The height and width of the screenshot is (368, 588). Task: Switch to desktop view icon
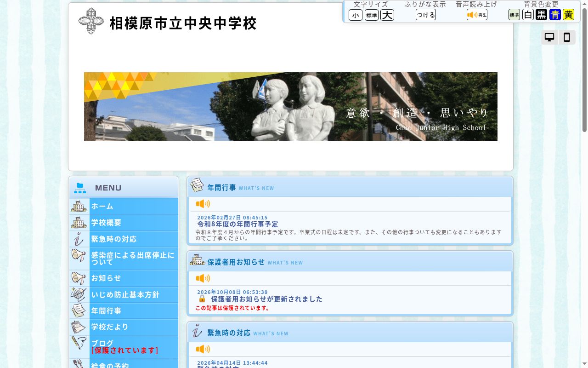click(549, 38)
